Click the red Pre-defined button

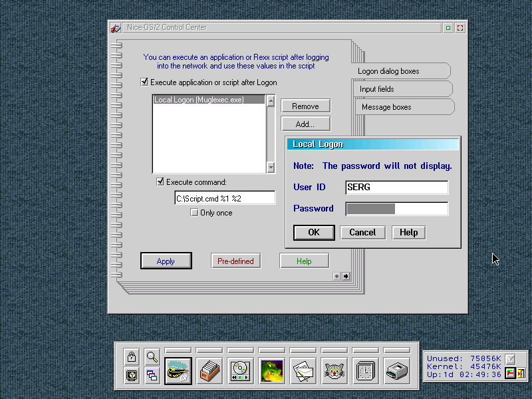point(236,261)
